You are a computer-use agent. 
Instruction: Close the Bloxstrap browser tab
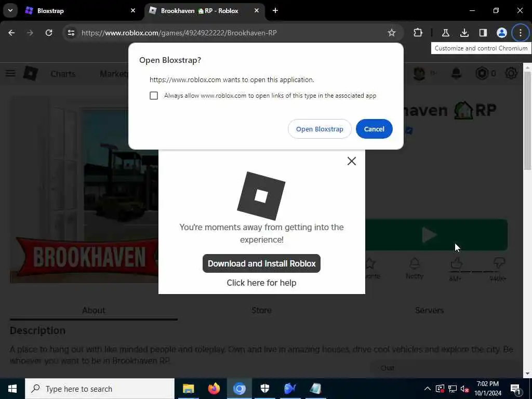point(133,11)
